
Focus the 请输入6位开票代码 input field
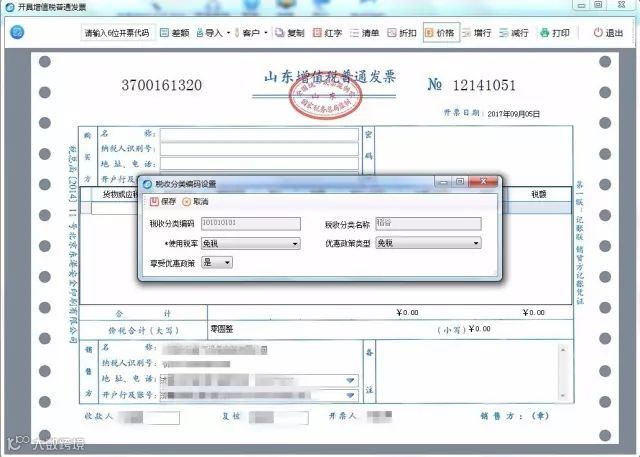118,33
